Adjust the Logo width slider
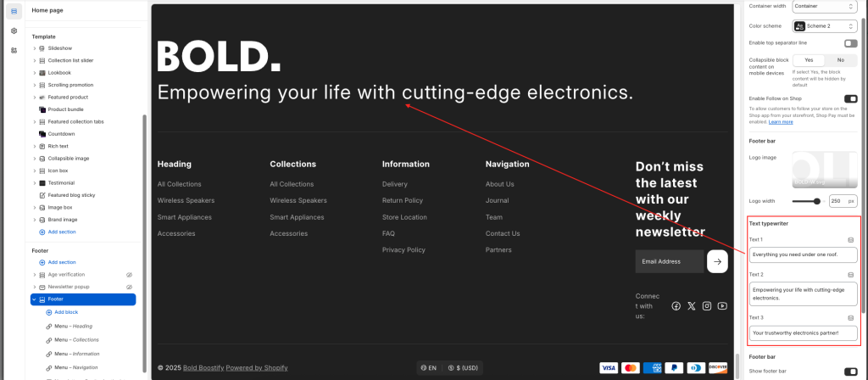Viewport: 868px width, 380px height. [817, 201]
